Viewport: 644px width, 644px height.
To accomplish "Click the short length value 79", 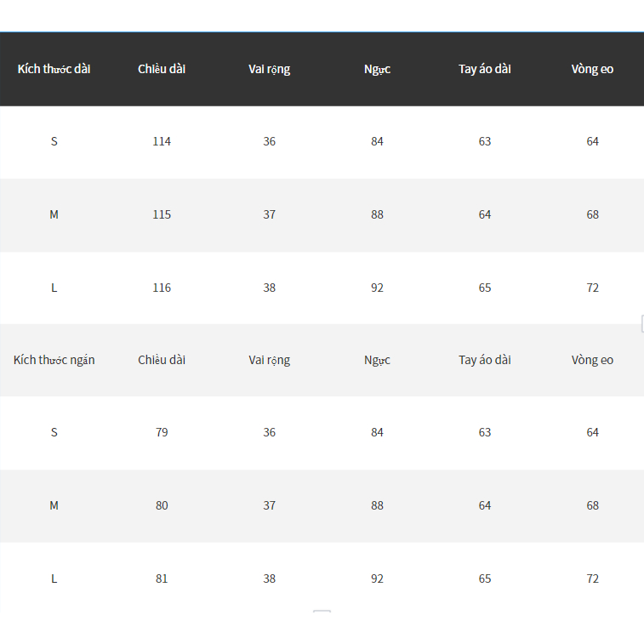I will tap(162, 432).
